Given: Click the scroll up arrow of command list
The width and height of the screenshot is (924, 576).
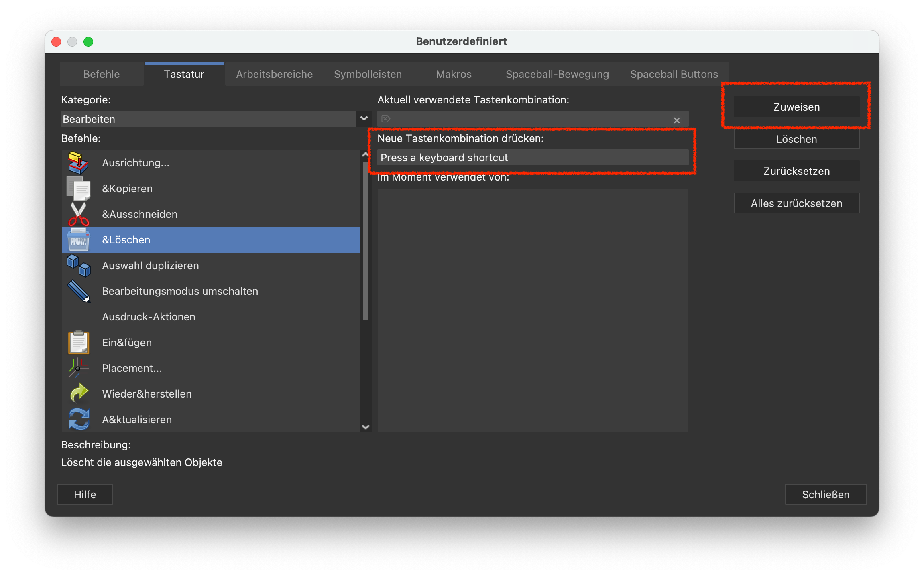Looking at the screenshot, I should [x=366, y=154].
